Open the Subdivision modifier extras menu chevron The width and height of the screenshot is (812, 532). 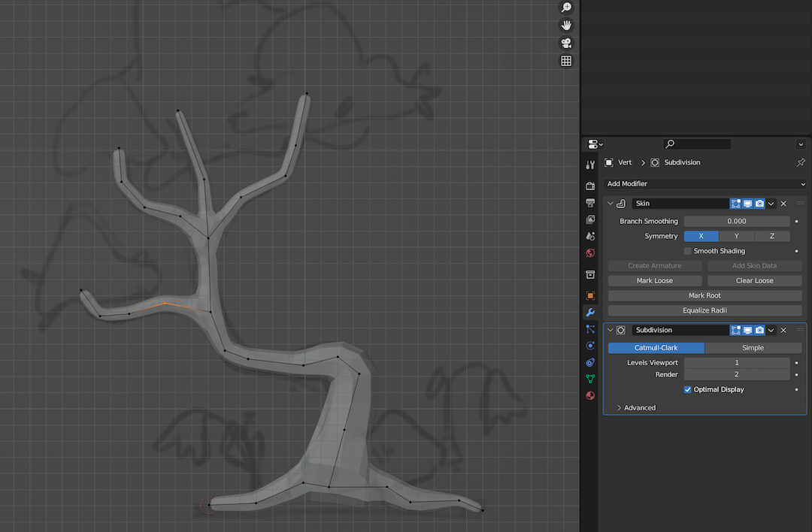click(771, 330)
